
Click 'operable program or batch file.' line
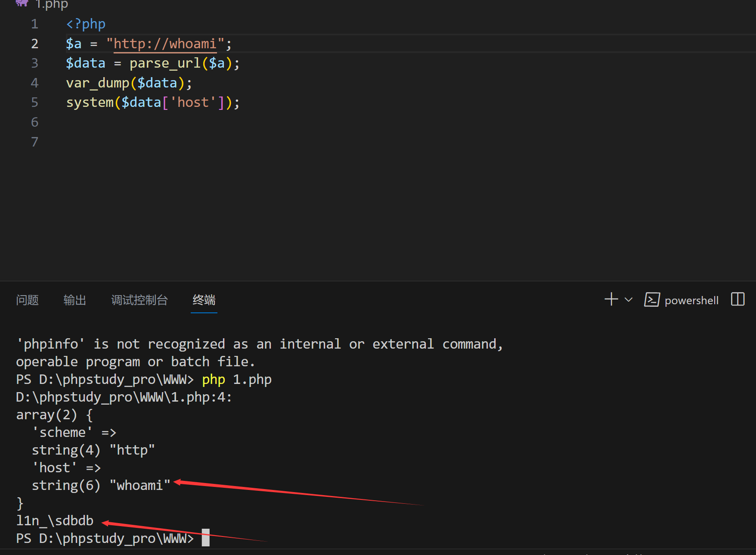click(136, 362)
